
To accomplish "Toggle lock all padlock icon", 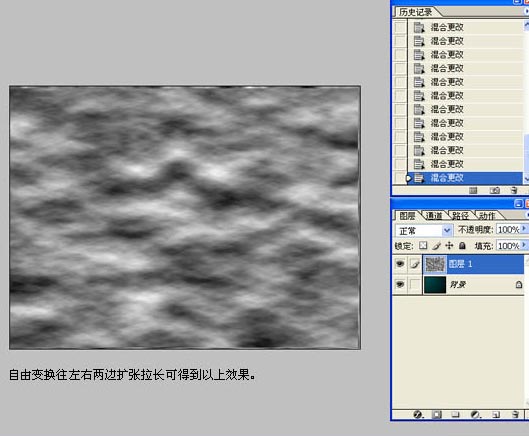I will point(462,245).
